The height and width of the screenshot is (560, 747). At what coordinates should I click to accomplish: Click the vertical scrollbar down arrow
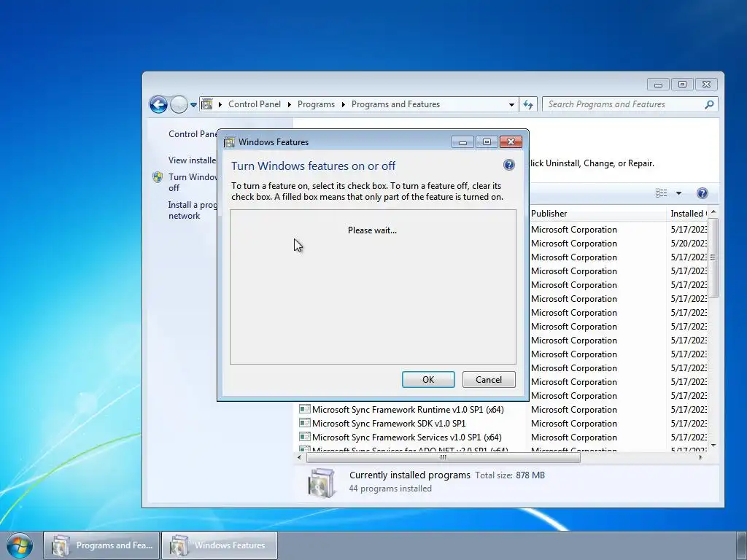tap(713, 446)
